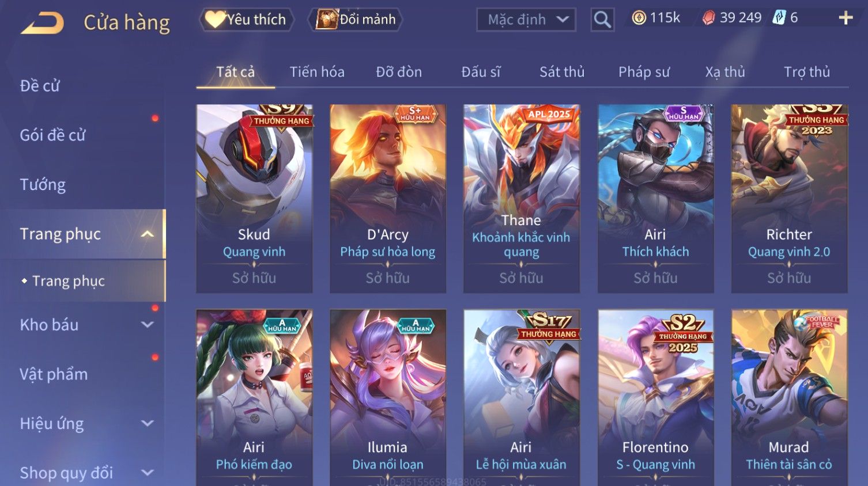Switch to the Sát thủ tab
Viewport: 868px width, 486px height.
[x=562, y=72]
